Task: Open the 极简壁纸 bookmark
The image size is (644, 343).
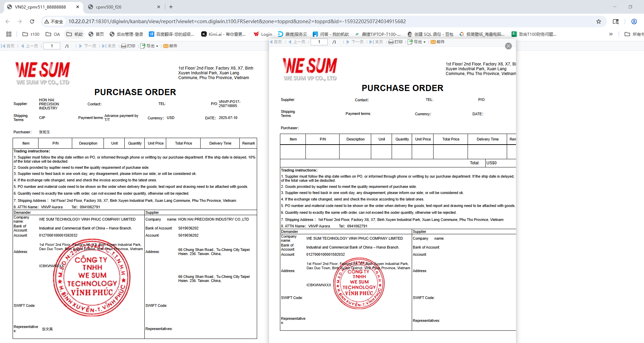Action: tap(482, 34)
